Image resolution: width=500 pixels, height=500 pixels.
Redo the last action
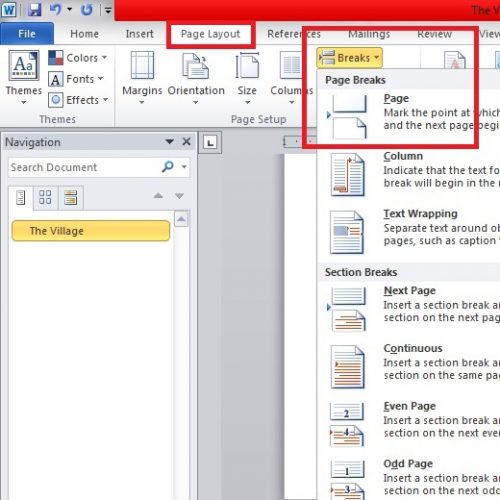click(87, 9)
